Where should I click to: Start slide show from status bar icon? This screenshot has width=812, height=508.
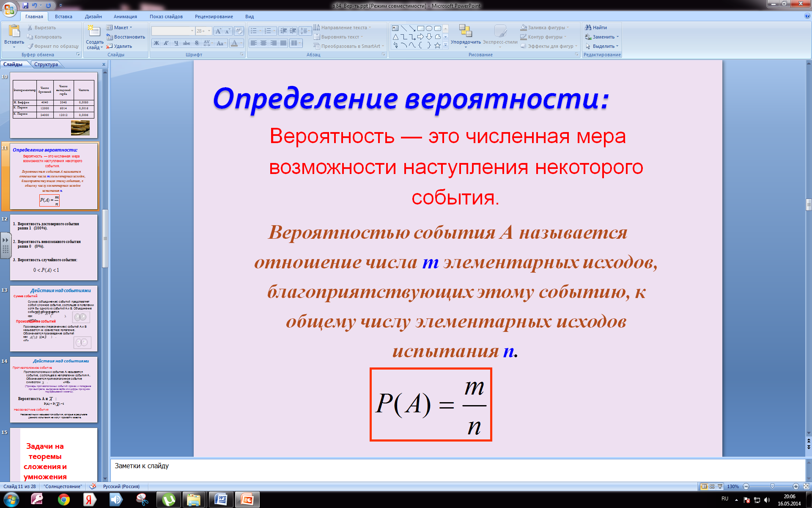click(x=719, y=486)
